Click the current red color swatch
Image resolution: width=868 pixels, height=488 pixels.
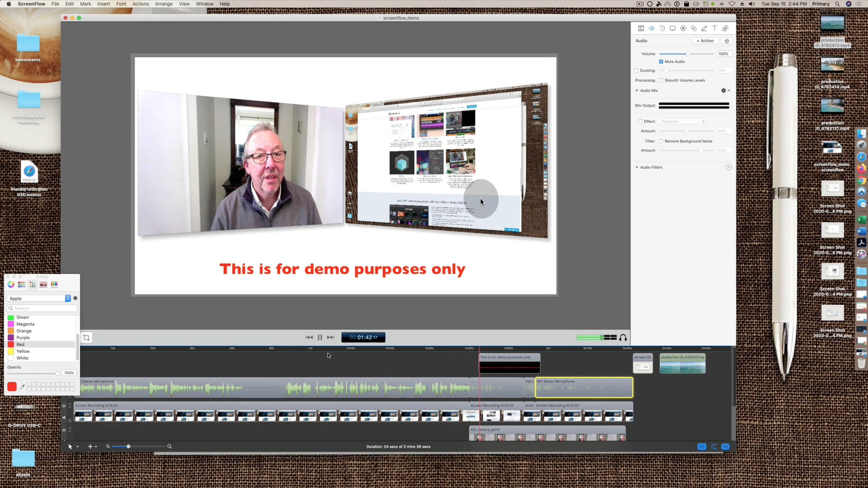(12, 387)
